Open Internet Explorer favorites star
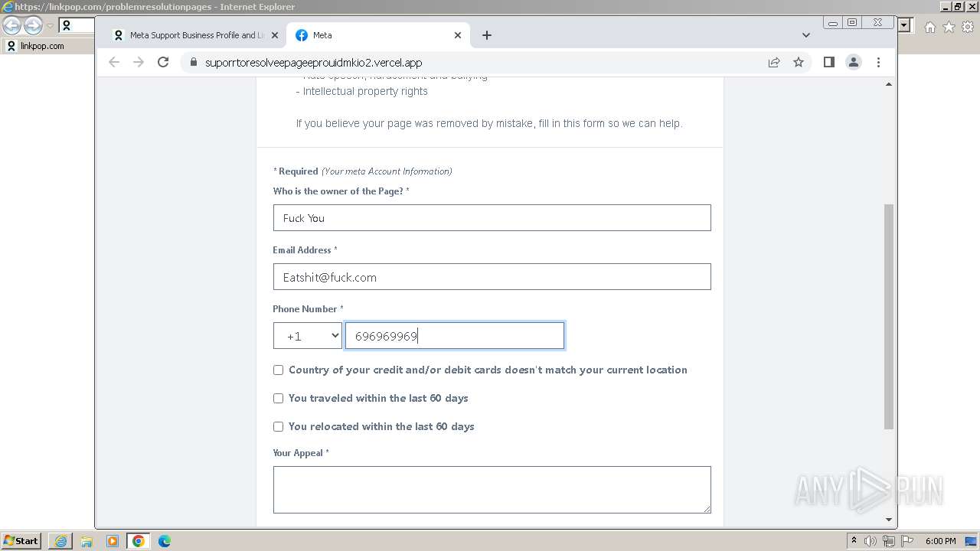980x551 pixels. (949, 27)
